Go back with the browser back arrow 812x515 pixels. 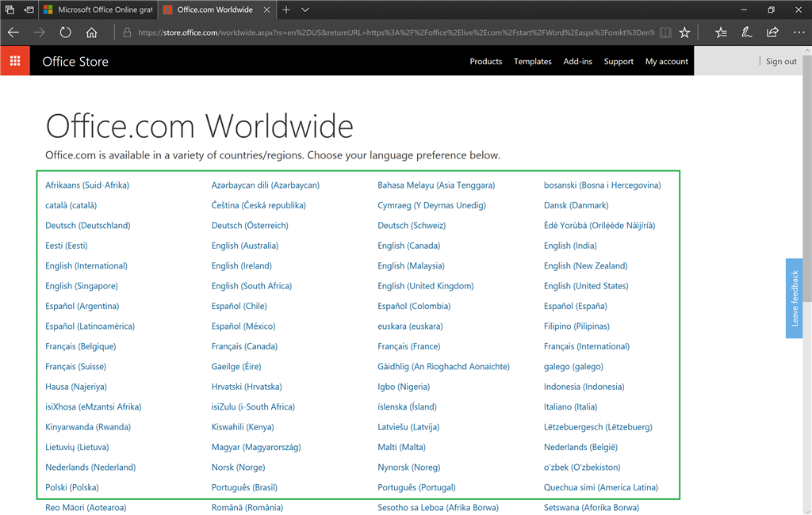(13, 32)
